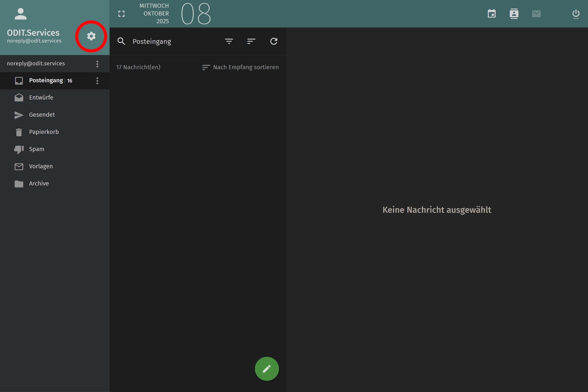The image size is (588, 392).
Task: Go to the Papierkorb folder
Action: [44, 132]
